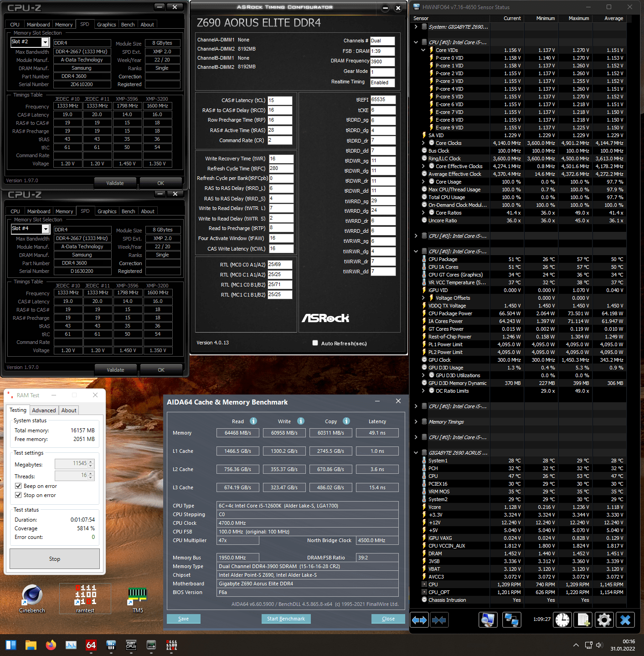The image size is (644, 656).
Task: Open the About tab in lower CPU-Z
Action: click(148, 211)
